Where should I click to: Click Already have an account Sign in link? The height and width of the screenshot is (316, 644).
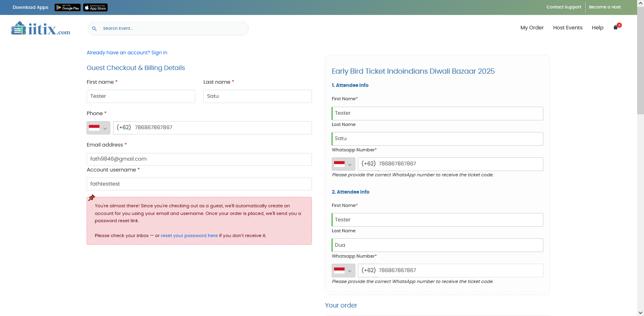pyautogui.click(x=127, y=53)
